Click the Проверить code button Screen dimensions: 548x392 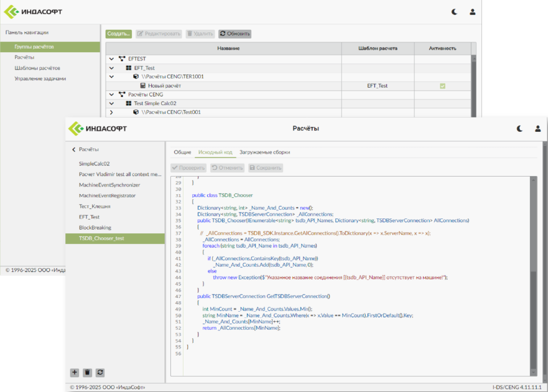click(188, 168)
